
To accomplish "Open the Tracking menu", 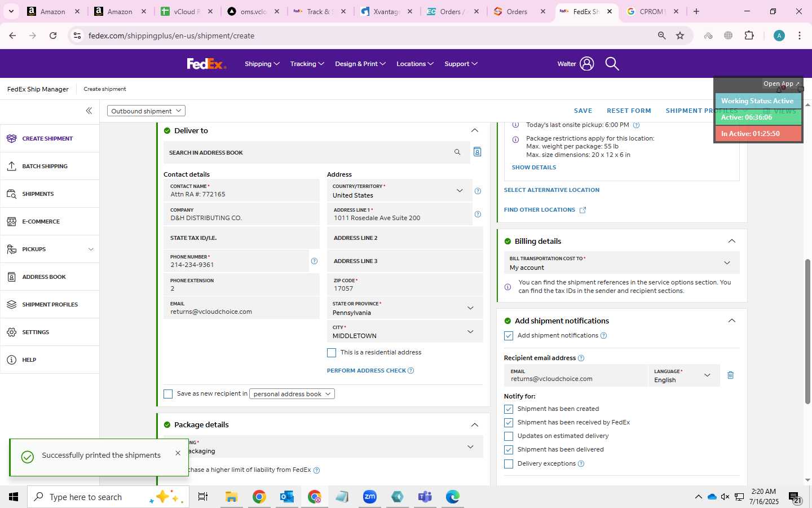I will tap(307, 64).
